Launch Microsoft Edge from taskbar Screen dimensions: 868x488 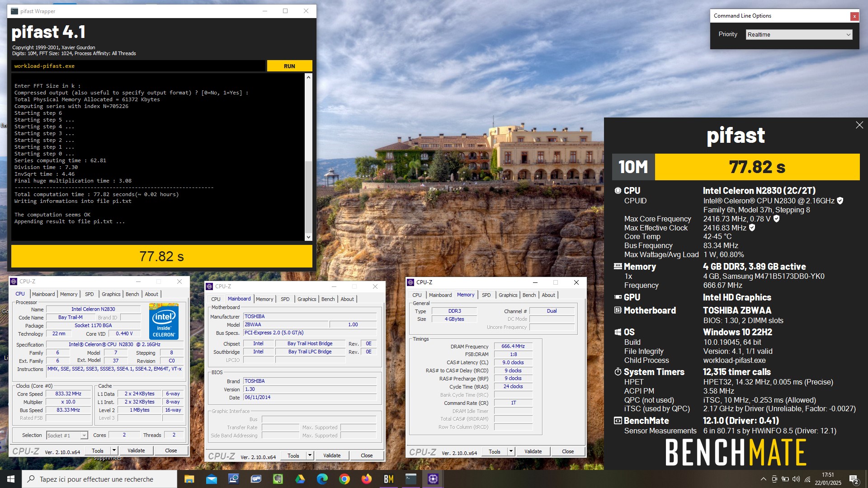click(x=322, y=479)
